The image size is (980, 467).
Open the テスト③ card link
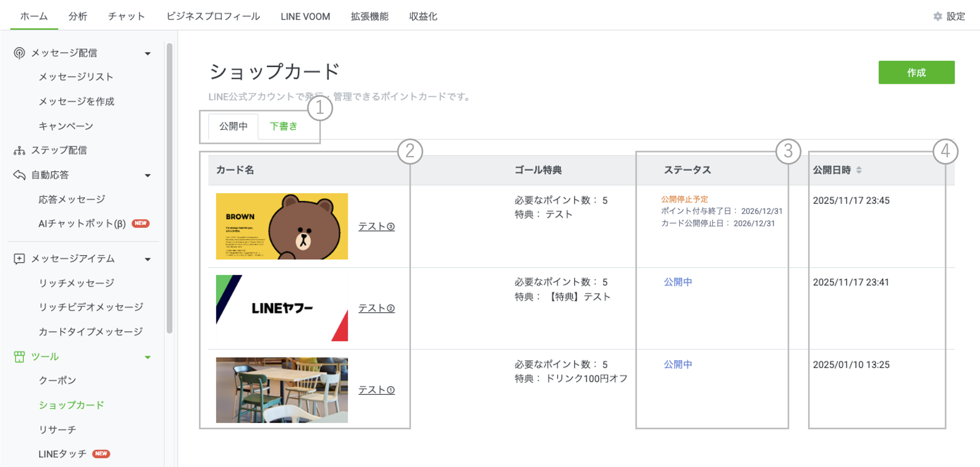(376, 226)
